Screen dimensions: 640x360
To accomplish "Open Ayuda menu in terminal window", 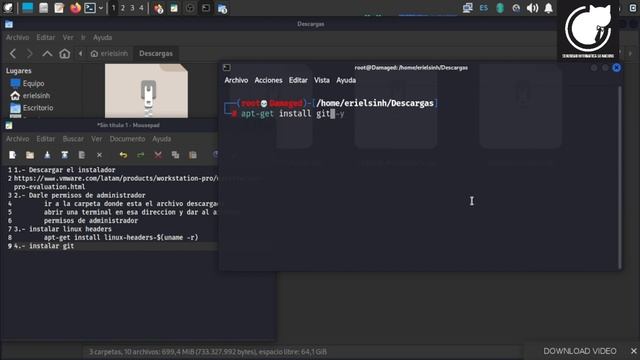I will point(346,80).
